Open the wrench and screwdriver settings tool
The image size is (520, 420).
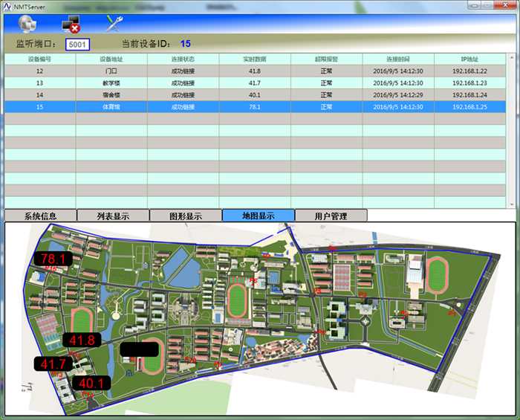click(x=115, y=22)
